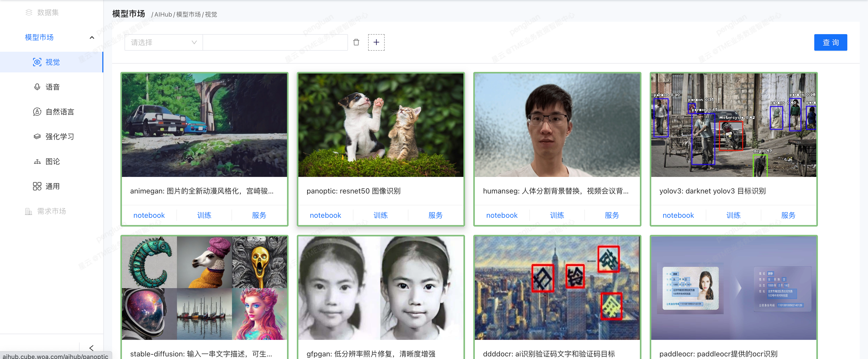Select 语音 menu item
Image resolution: width=868 pixels, height=359 pixels.
(52, 87)
